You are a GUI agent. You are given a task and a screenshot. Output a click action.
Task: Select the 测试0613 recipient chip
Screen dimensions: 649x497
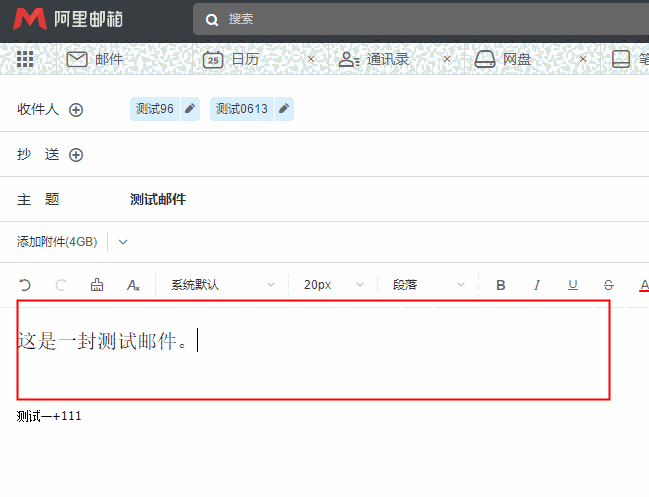point(242,109)
